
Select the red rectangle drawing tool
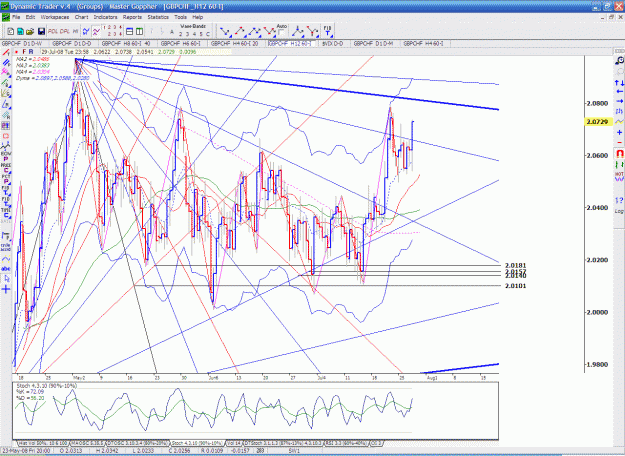click(6, 136)
